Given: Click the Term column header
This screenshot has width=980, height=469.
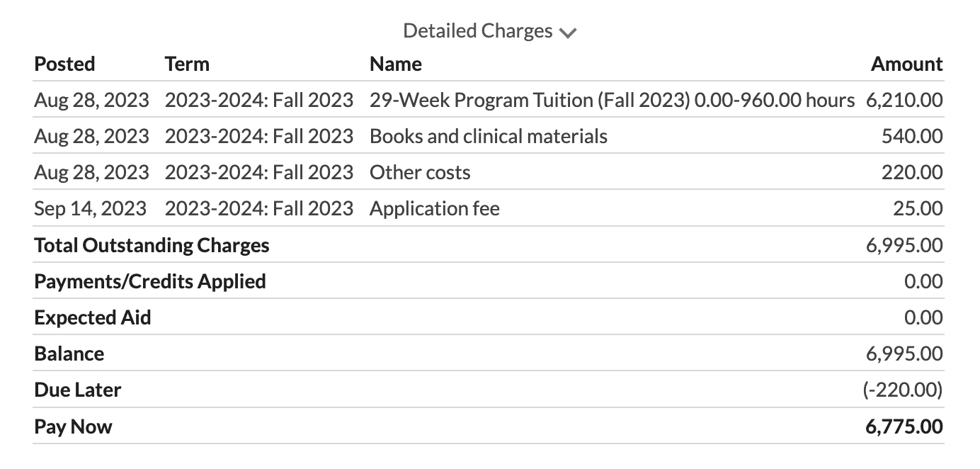Looking at the screenshot, I should click(x=187, y=64).
